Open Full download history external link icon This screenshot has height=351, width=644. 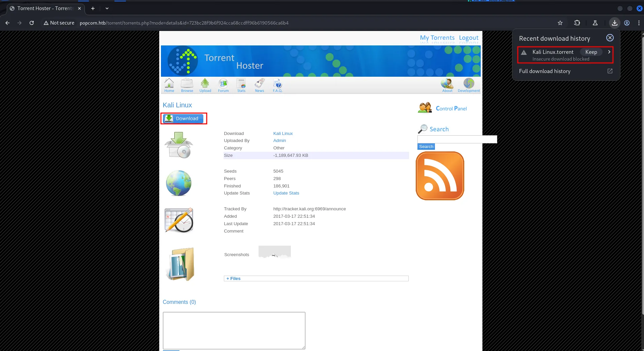coord(610,71)
